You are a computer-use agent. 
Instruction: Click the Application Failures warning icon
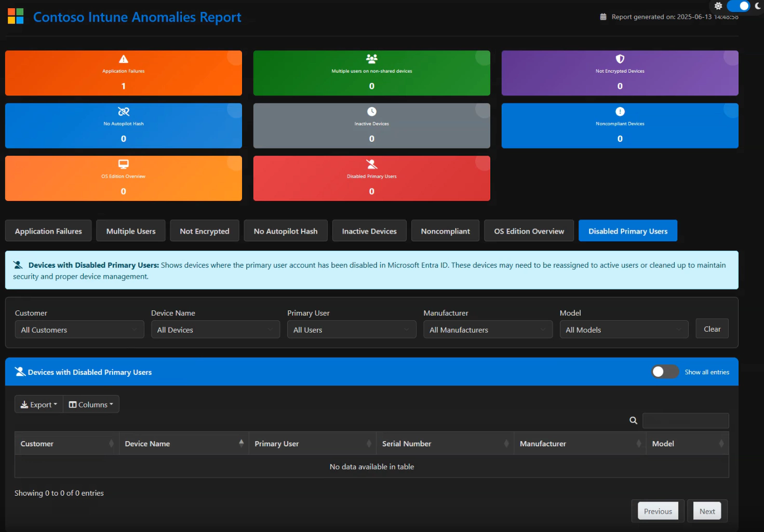123,58
